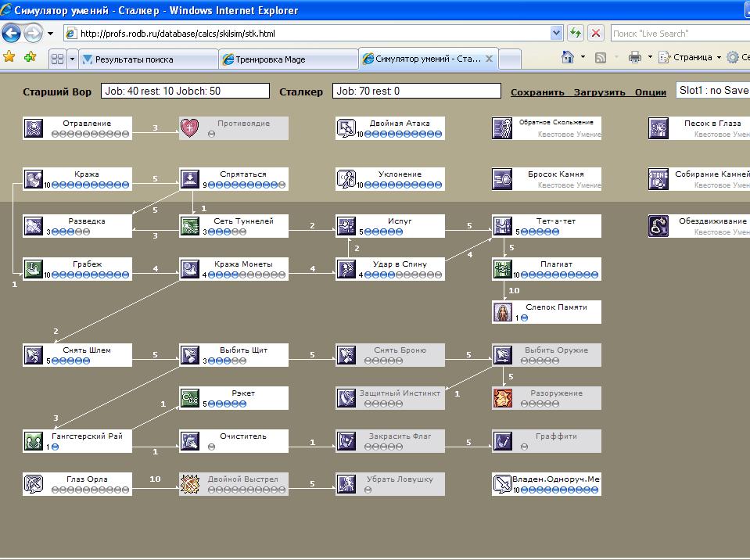This screenshot has height=560, width=750.
Task: Click the Home toolbar icon
Action: tap(568, 57)
